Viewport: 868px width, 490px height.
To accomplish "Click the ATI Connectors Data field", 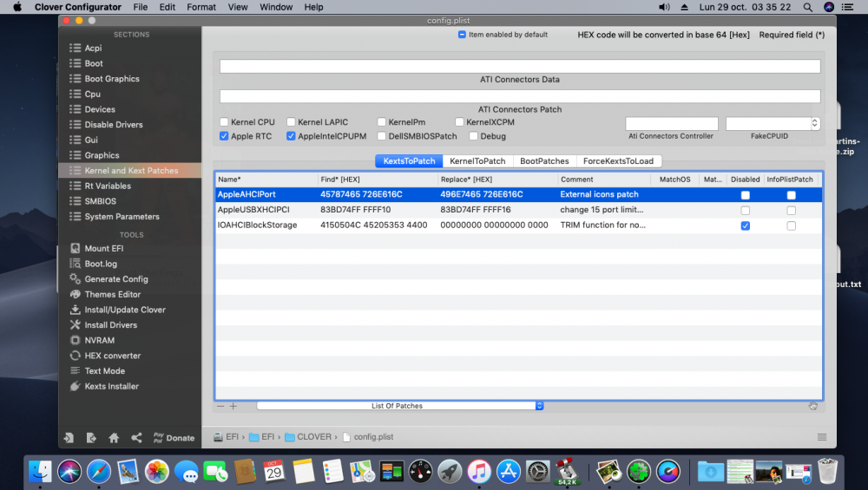I will (520, 67).
